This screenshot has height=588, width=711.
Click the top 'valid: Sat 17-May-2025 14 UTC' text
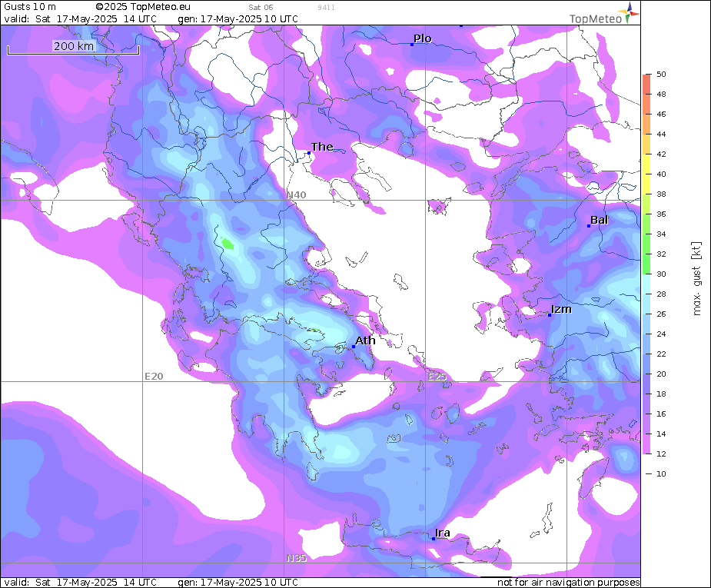(x=80, y=19)
